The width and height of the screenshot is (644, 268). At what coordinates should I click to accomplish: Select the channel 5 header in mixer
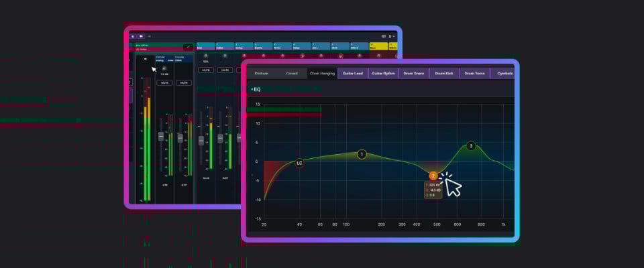pyautogui.click(x=282, y=46)
